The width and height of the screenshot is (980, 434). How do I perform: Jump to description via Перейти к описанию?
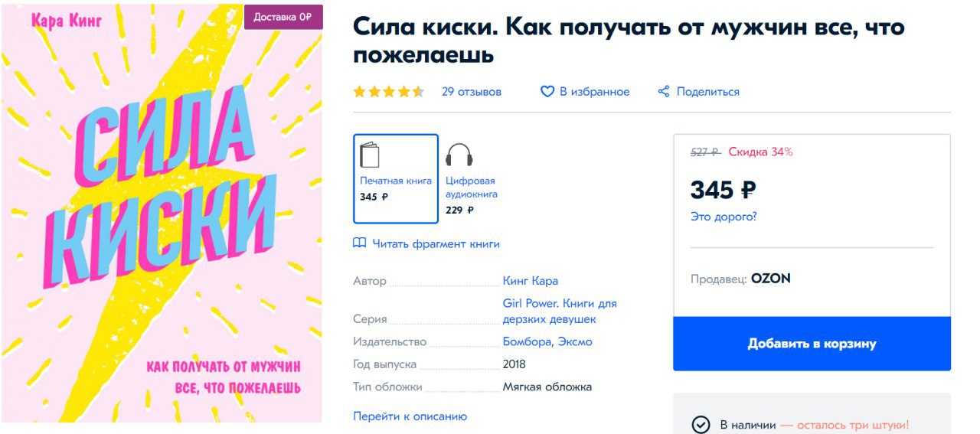click(410, 416)
